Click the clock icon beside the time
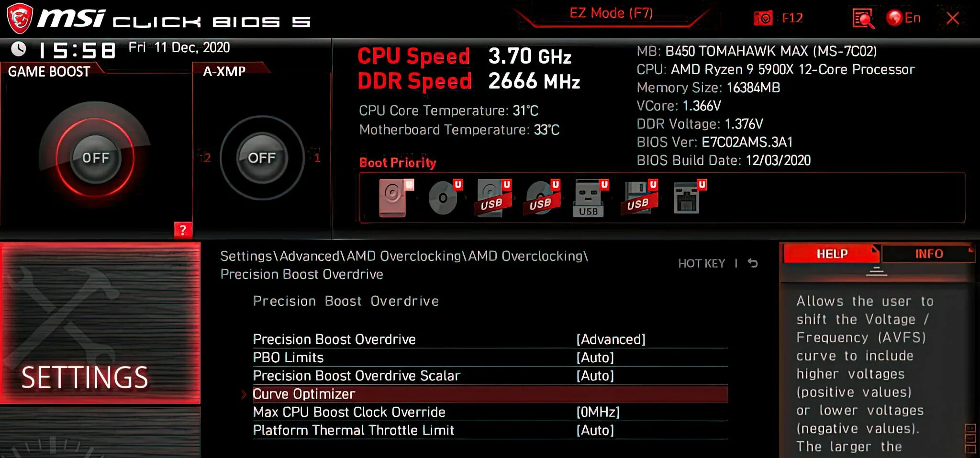 [x=18, y=49]
